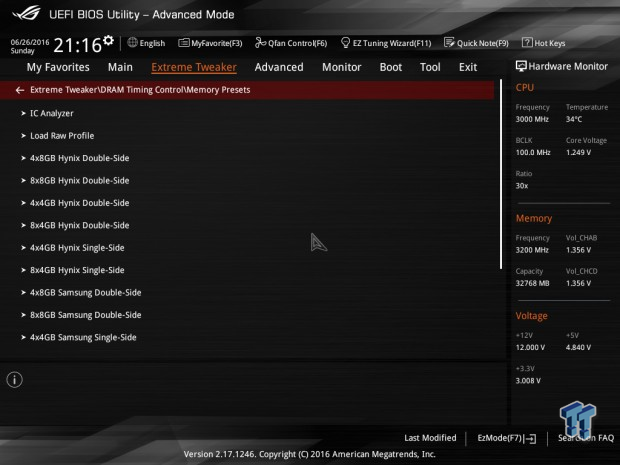Viewport: 620px width, 465px height.
Task: Click CPU temperature value 34°C
Action: (x=574, y=119)
